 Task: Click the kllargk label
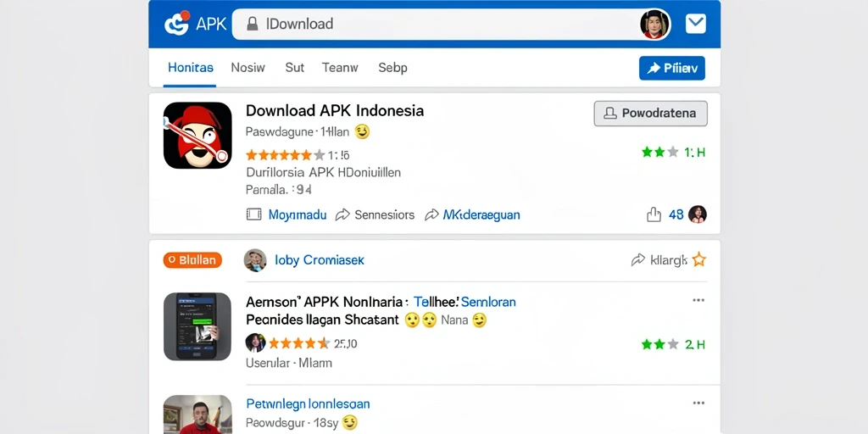[x=669, y=259]
